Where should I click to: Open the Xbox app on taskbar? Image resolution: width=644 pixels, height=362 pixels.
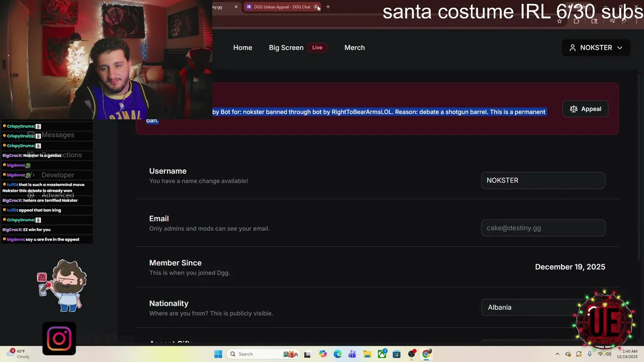coord(382,354)
